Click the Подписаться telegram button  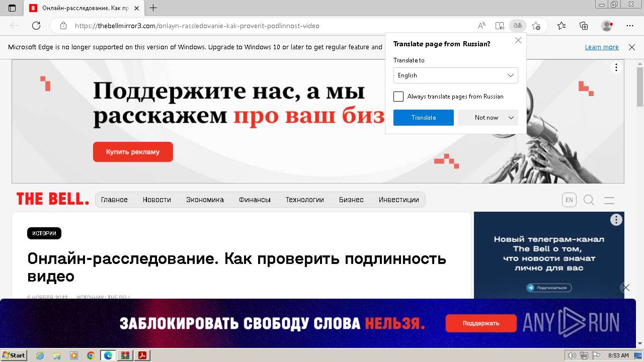coord(549,288)
